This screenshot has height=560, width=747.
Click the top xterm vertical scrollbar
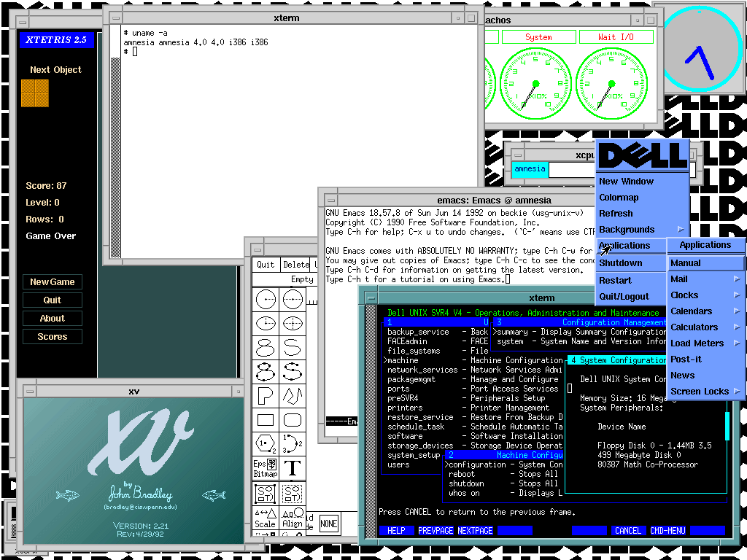click(115, 141)
